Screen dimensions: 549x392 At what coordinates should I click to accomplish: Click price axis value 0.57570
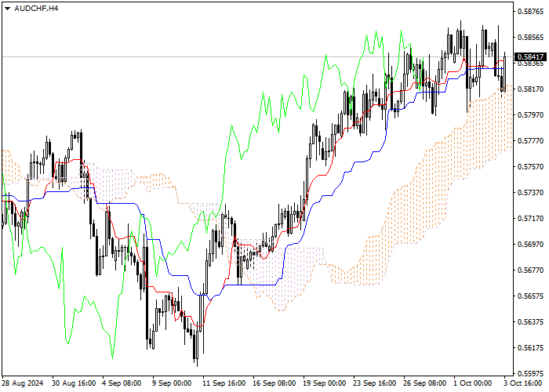tap(531, 166)
